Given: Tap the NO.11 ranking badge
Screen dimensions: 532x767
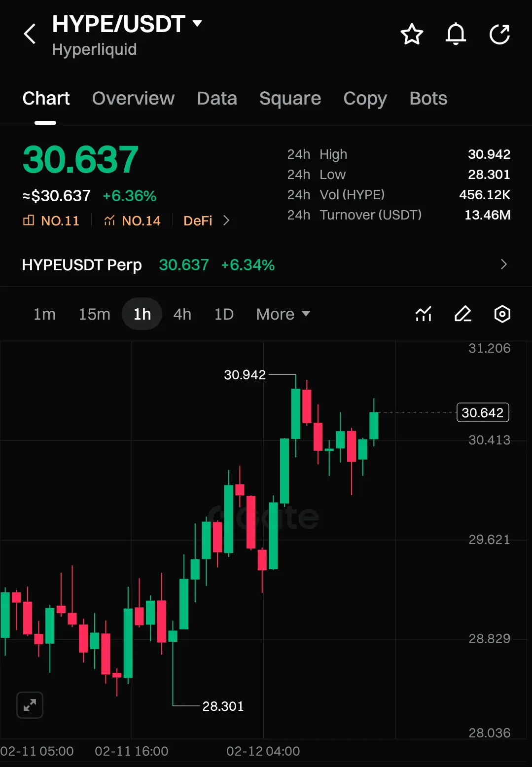Looking at the screenshot, I should (51, 220).
